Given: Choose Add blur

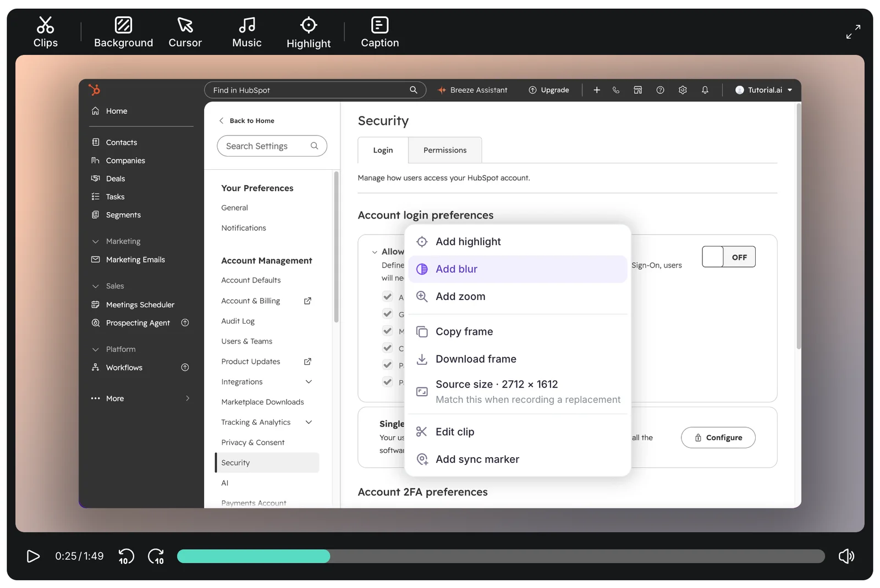Looking at the screenshot, I should tap(517, 269).
